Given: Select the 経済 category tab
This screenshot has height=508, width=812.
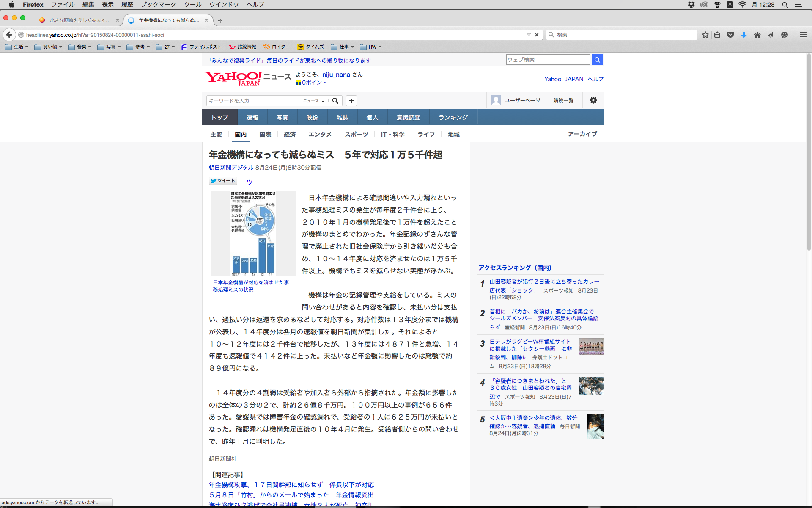Looking at the screenshot, I should 290,134.
